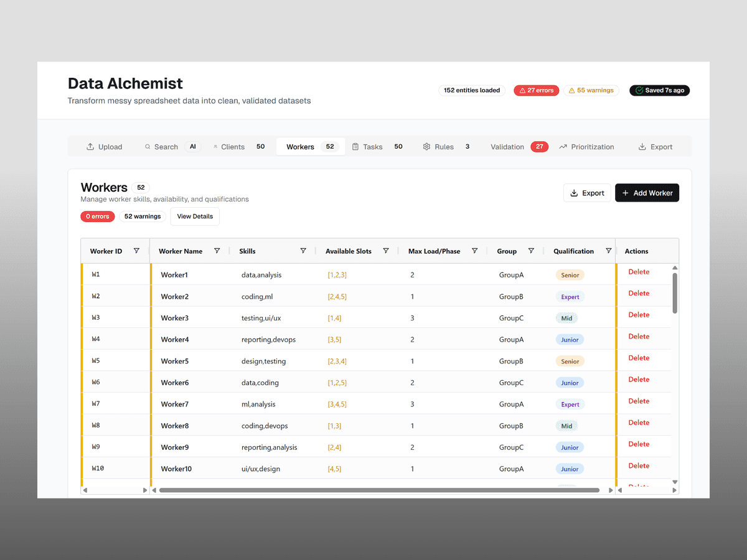Click the Mid badge in Worker3 row

coord(566,318)
